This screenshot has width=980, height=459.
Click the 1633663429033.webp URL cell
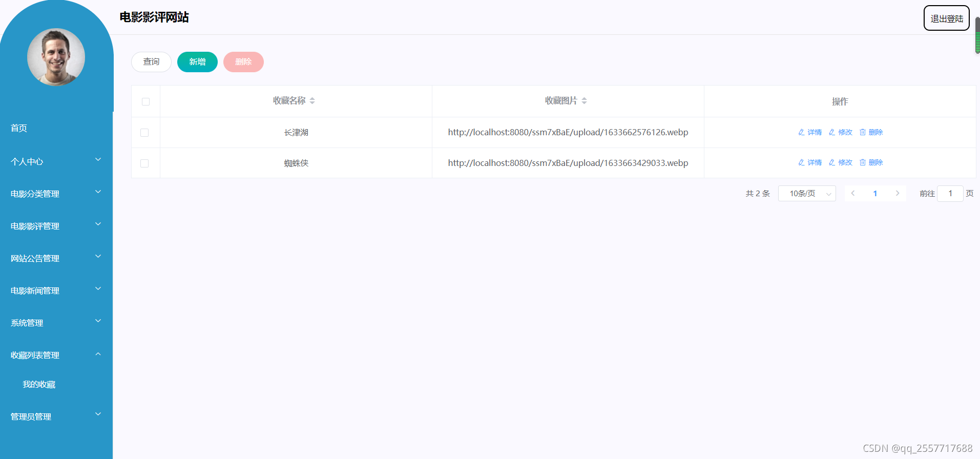pos(568,163)
